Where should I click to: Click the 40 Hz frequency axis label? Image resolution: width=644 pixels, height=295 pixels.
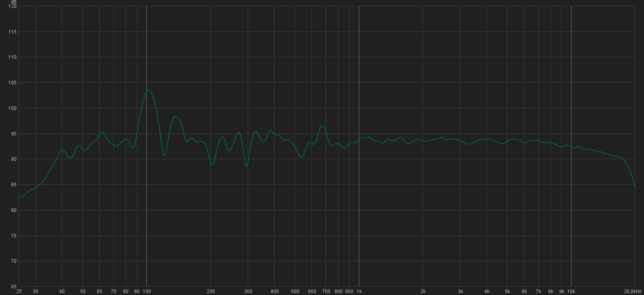pos(62,291)
